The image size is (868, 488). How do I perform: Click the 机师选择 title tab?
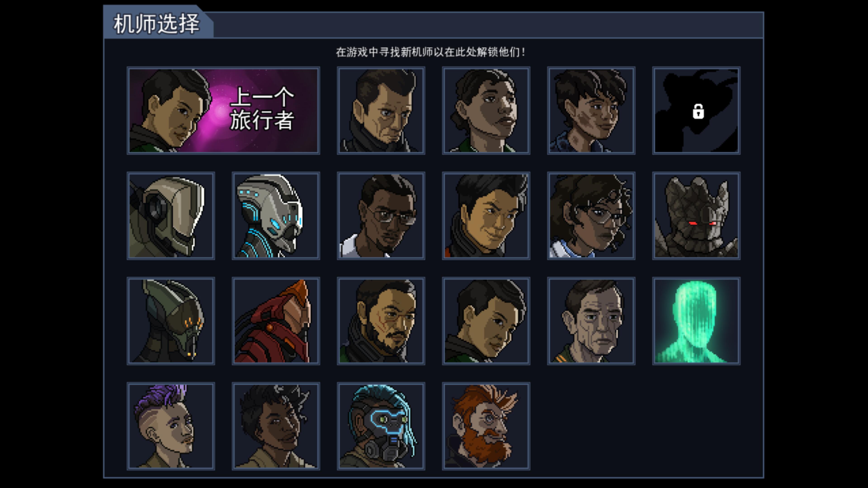click(x=157, y=23)
